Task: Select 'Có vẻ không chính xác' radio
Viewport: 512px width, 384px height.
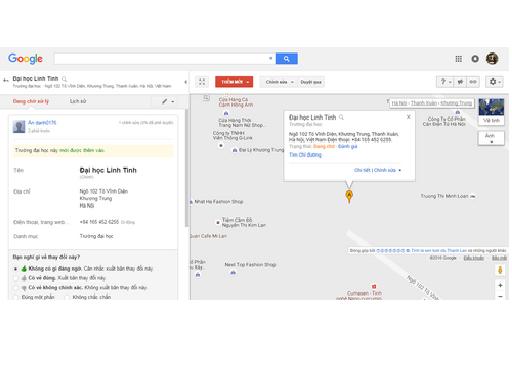Action: pos(16,287)
